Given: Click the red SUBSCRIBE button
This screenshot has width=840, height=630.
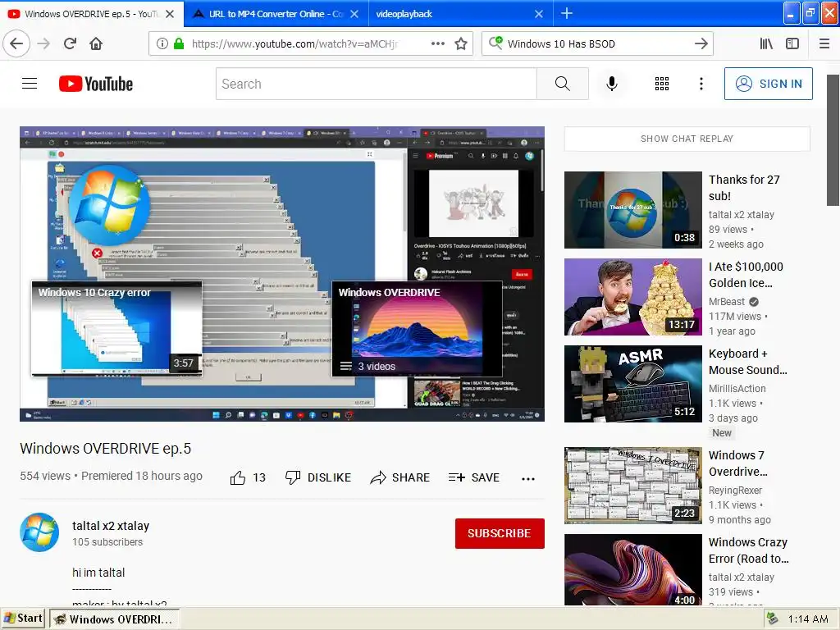Looking at the screenshot, I should tap(500, 533).
